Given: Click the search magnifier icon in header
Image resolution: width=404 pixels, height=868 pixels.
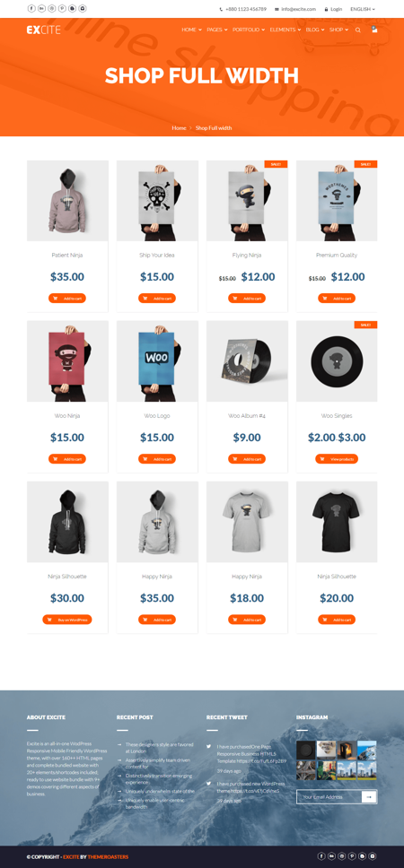Looking at the screenshot, I should coord(358,30).
